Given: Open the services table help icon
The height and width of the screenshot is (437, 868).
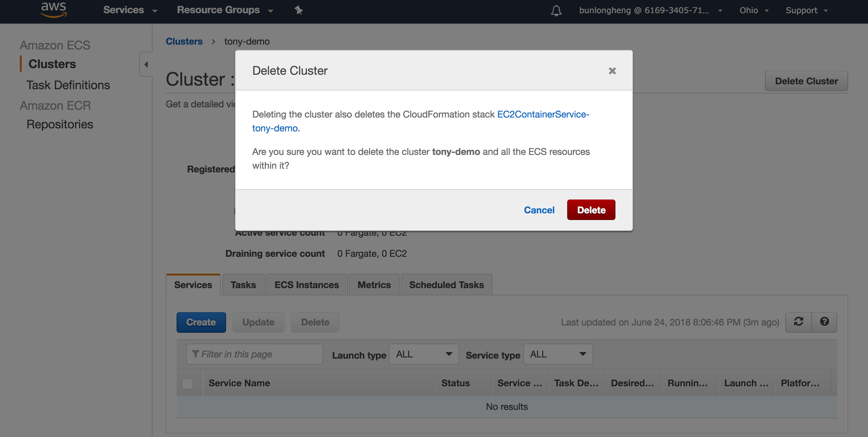Looking at the screenshot, I should (x=825, y=322).
